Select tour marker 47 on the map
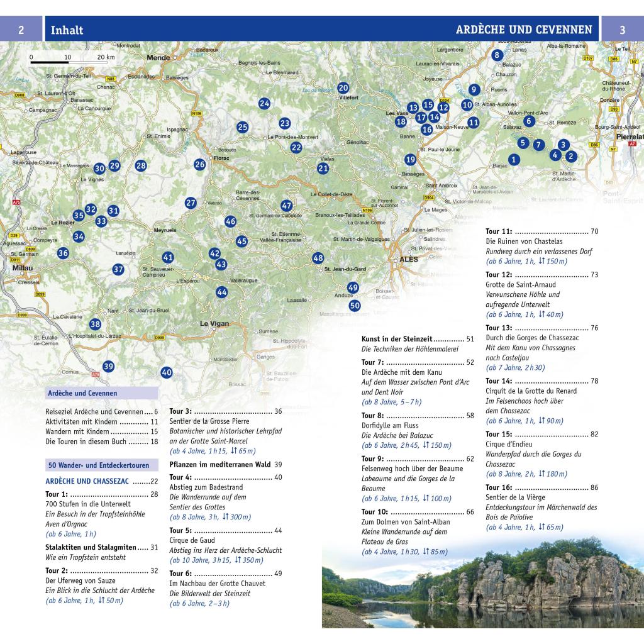Image resolution: width=644 pixels, height=644 pixels. click(287, 206)
